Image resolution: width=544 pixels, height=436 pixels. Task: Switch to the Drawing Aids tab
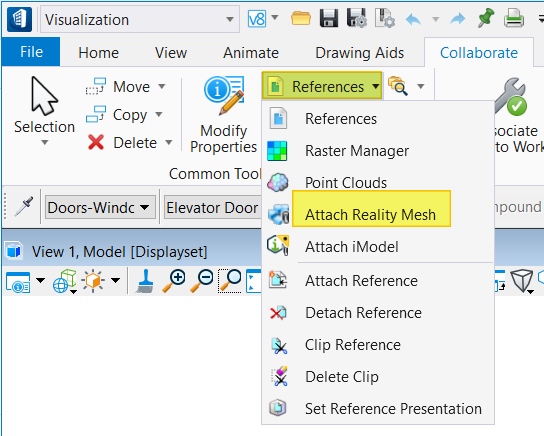pos(360,53)
